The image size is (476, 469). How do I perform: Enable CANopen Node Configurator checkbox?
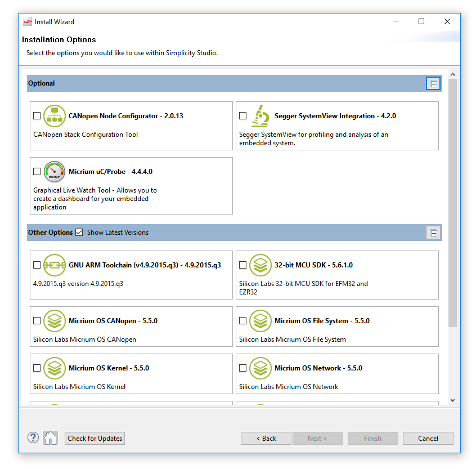click(x=37, y=116)
